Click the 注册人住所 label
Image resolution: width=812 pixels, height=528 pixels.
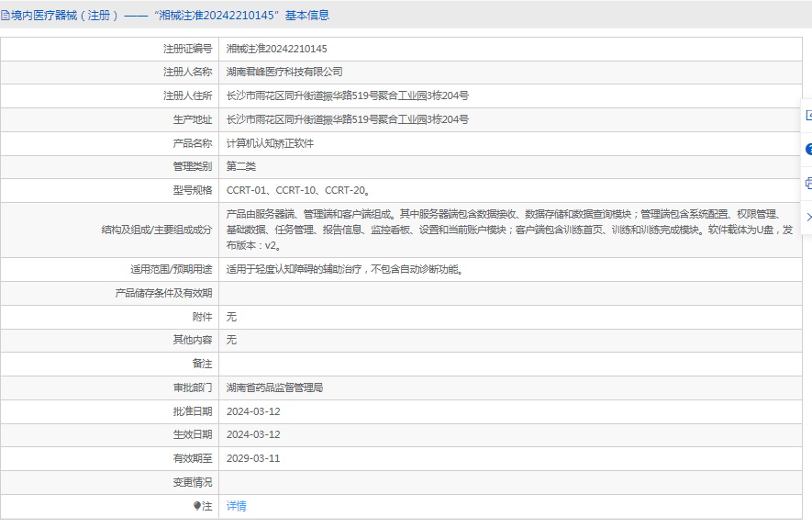click(187, 95)
